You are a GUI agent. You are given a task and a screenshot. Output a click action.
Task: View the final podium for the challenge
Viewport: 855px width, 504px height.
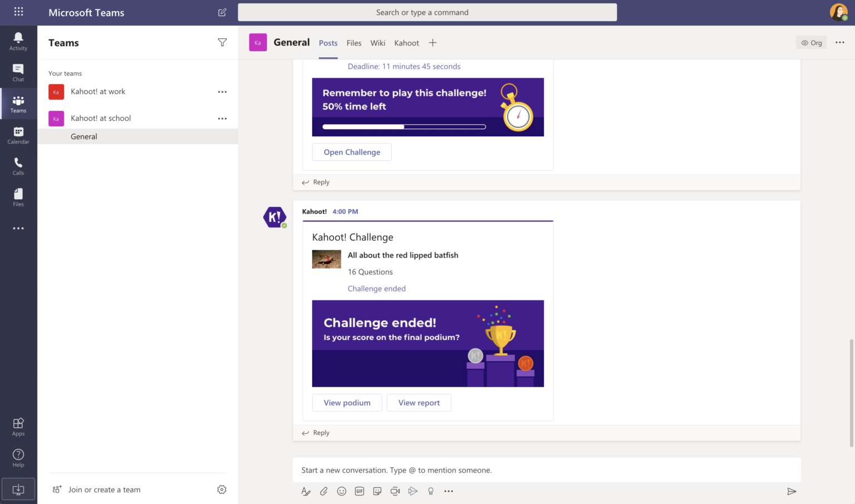tap(347, 402)
